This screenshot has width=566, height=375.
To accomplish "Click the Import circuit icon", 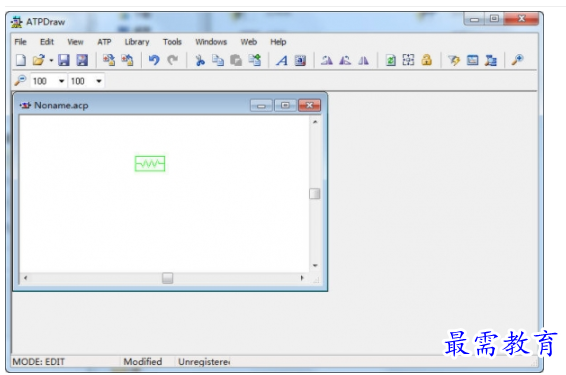I will tap(109, 60).
